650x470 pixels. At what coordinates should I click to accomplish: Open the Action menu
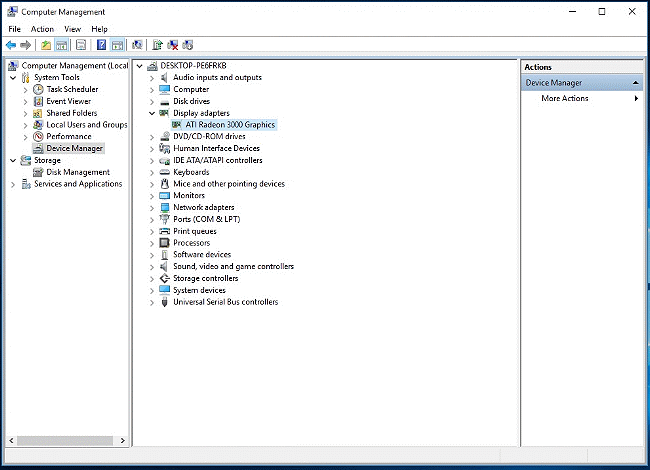(42, 29)
